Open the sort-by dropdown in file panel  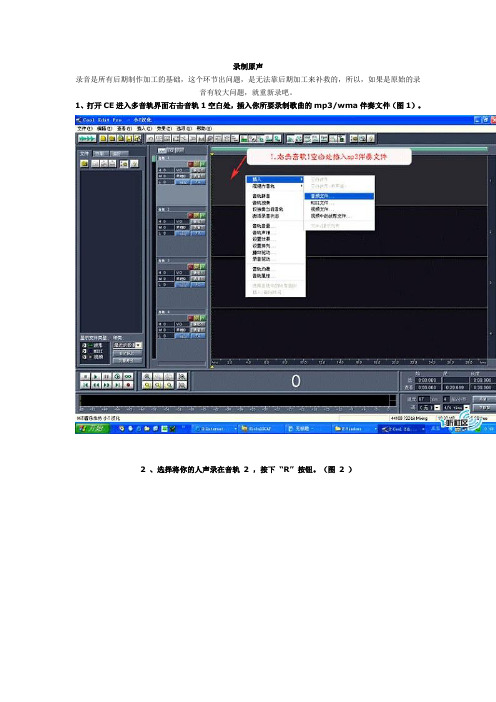[x=128, y=345]
